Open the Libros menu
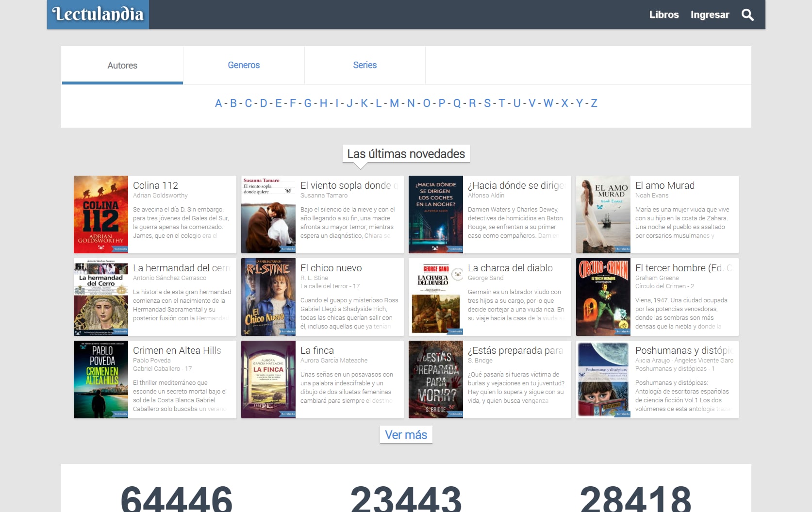812x512 pixels. click(x=664, y=15)
